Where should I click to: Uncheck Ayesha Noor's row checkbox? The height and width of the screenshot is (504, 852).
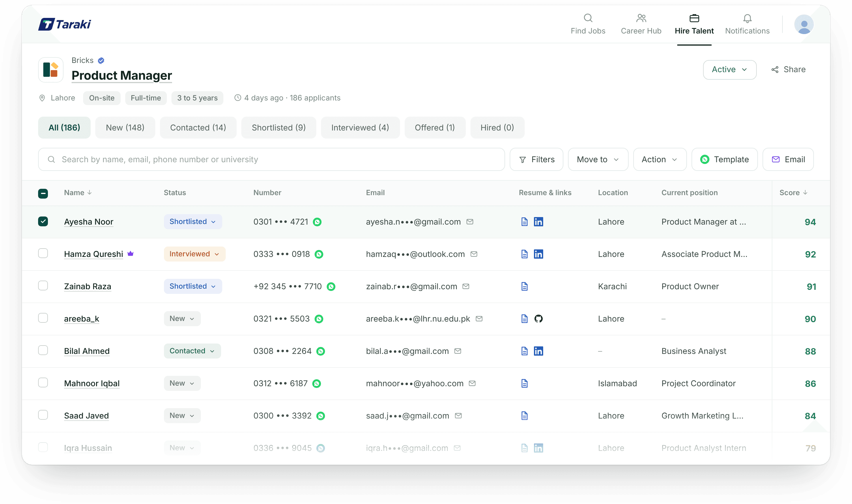43,221
